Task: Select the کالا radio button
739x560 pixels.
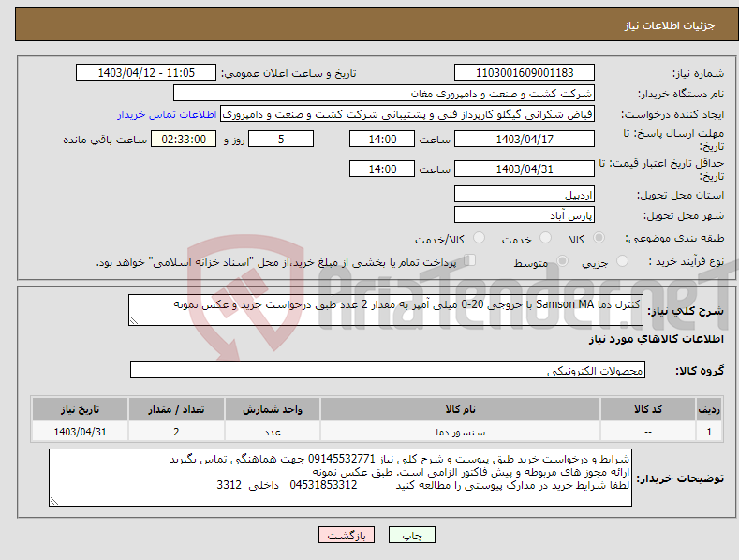Action: tap(599, 238)
